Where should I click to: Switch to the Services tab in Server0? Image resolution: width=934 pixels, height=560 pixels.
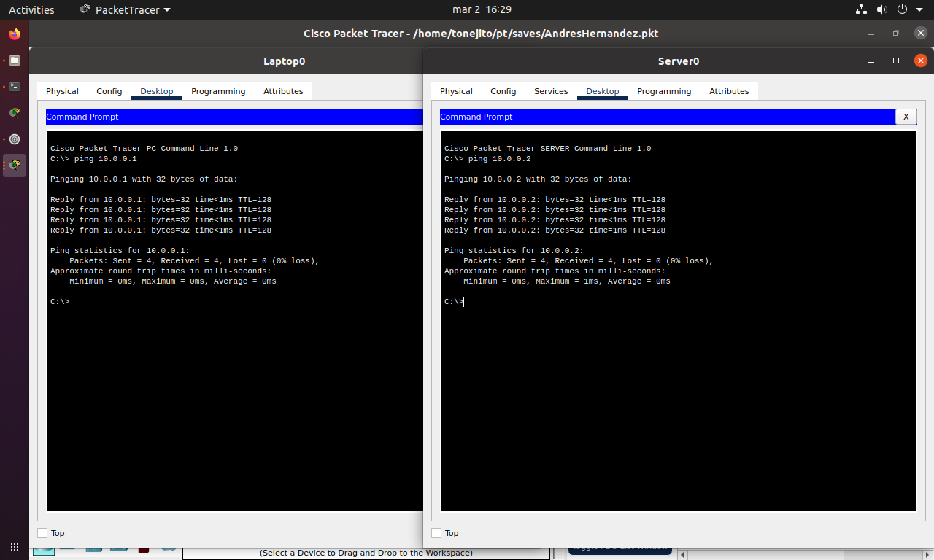point(550,91)
